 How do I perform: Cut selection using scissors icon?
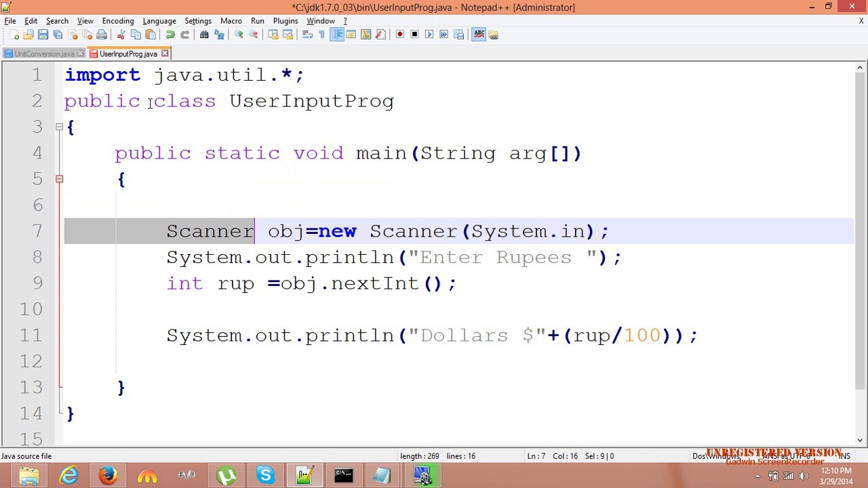[121, 35]
